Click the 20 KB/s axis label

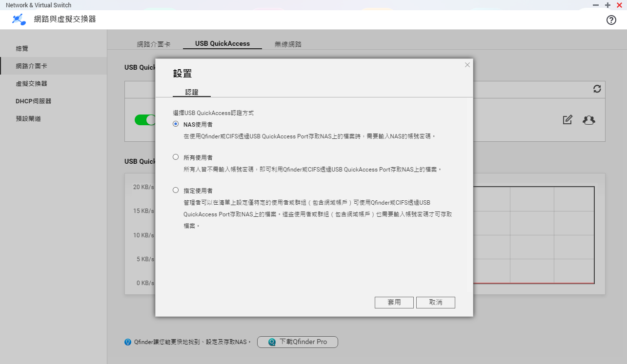point(143,187)
